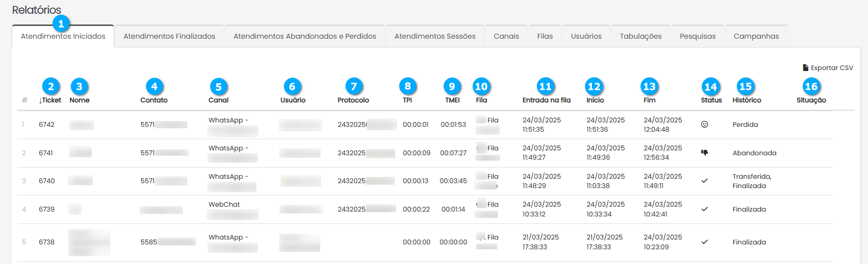Open the Atendimentos Sessões tab
The width and height of the screenshot is (868, 264).
point(434,36)
